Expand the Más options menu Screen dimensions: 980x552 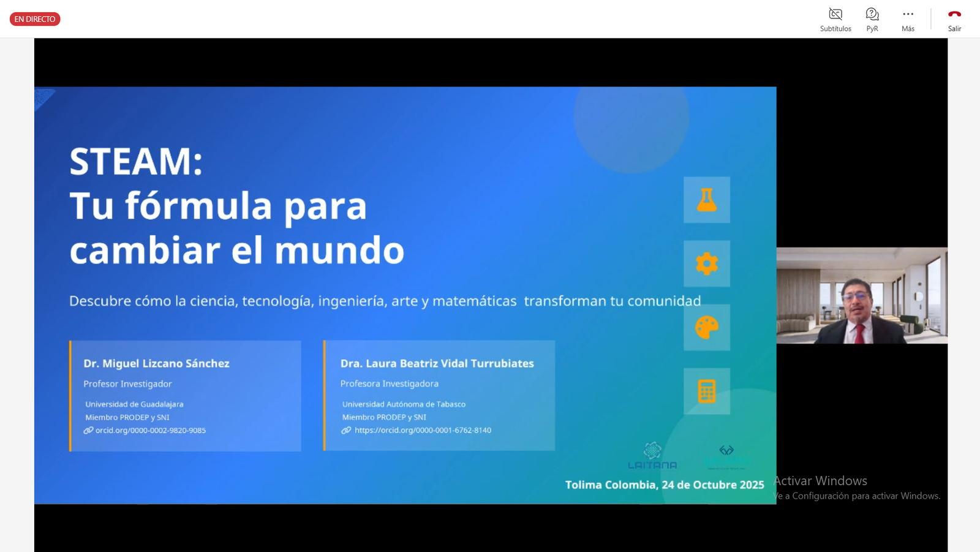(908, 20)
